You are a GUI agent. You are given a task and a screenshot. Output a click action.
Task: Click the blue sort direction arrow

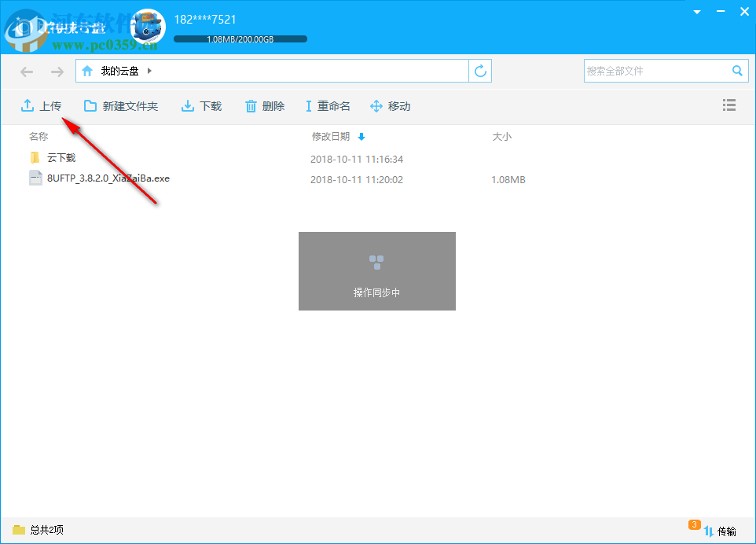click(x=361, y=137)
